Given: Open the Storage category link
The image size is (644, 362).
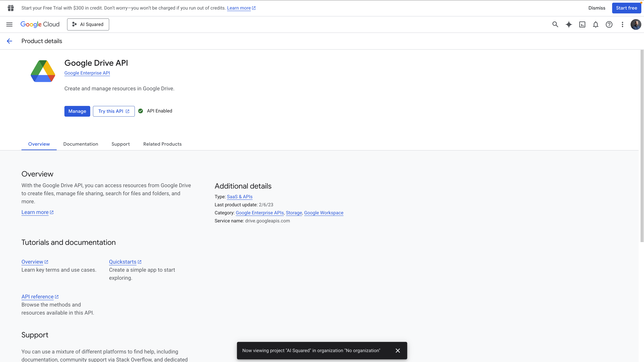Looking at the screenshot, I should click(294, 213).
